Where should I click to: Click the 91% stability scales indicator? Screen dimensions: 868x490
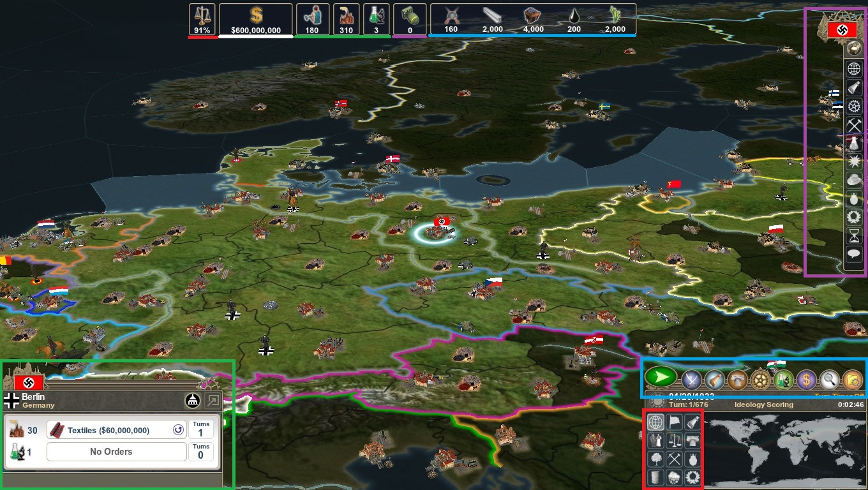coord(202,20)
